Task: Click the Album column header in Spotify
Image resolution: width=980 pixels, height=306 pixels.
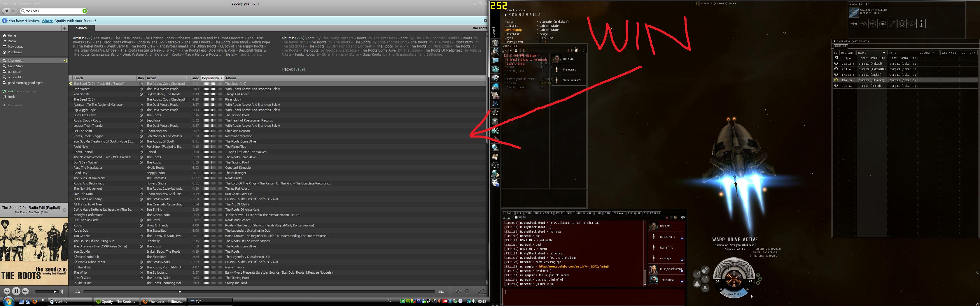Action: pyautogui.click(x=355, y=78)
